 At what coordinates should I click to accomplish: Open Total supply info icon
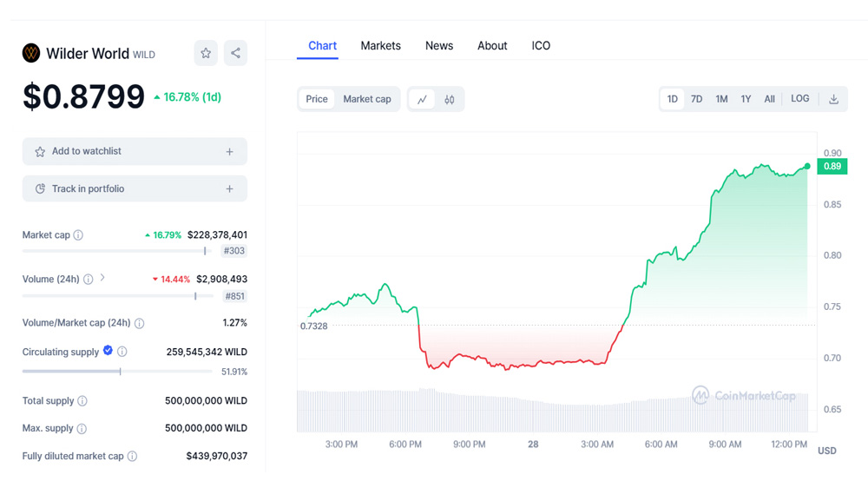(82, 400)
